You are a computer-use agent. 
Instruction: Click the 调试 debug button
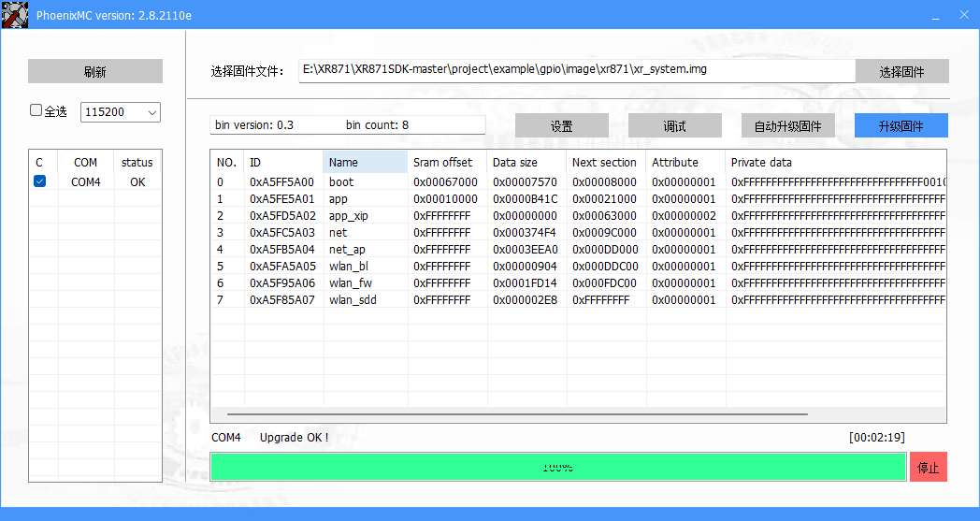pyautogui.click(x=675, y=125)
